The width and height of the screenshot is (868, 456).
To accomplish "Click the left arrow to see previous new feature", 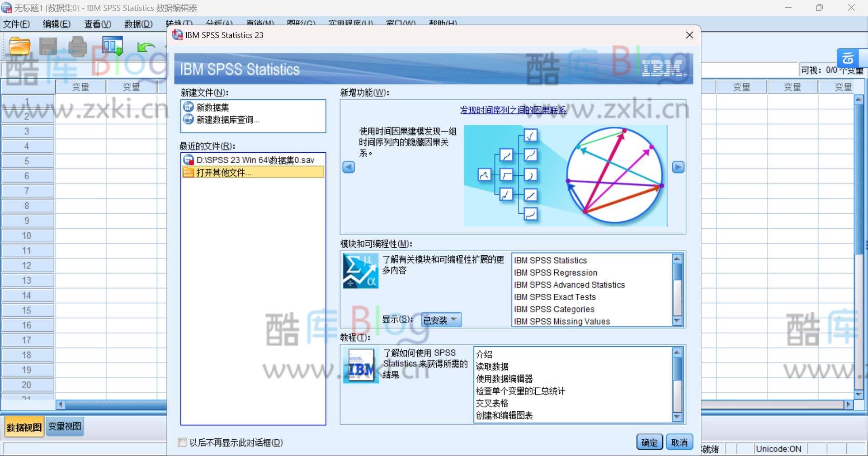I will click(x=348, y=167).
